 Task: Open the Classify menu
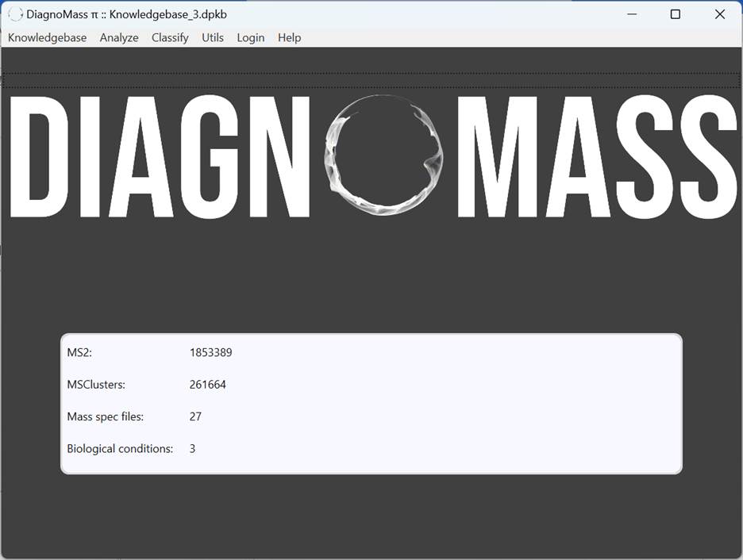point(170,37)
